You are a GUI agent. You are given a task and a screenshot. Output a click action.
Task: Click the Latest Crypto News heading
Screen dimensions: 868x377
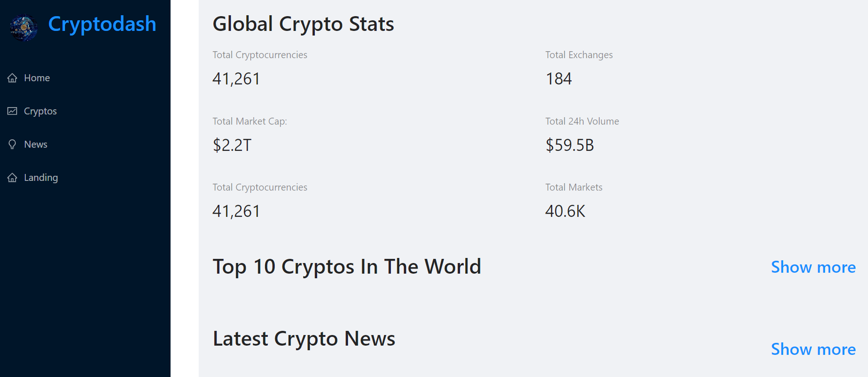tap(304, 339)
